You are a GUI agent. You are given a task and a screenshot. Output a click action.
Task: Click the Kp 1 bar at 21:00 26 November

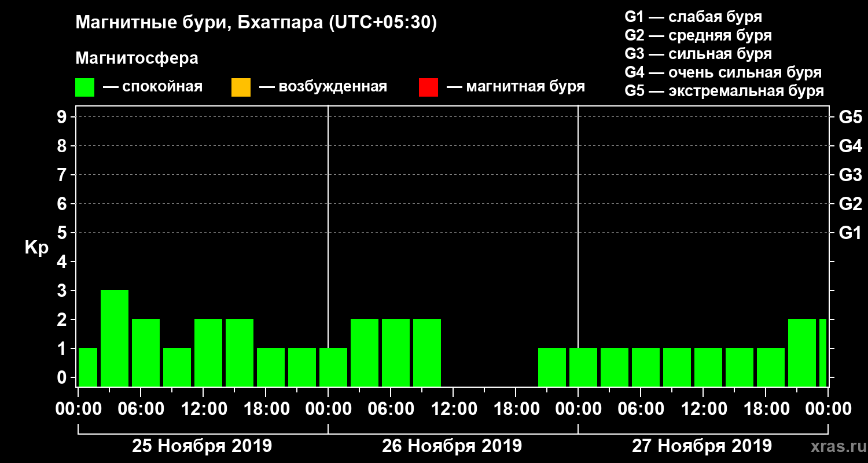(552, 367)
